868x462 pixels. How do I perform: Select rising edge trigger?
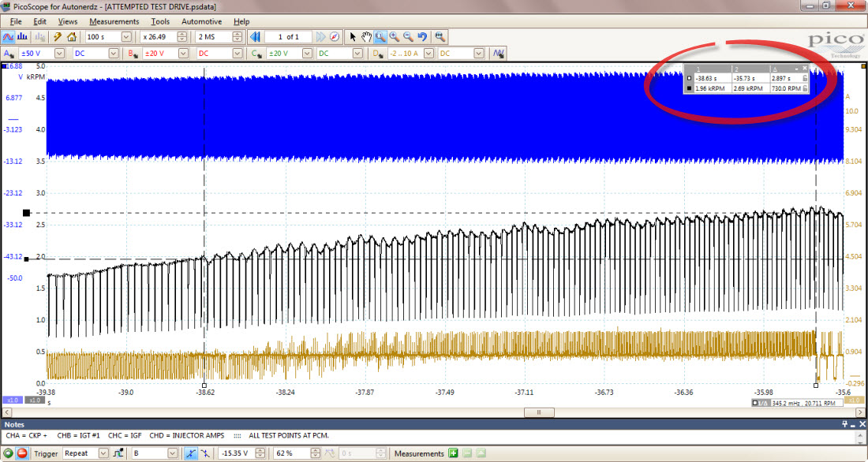190,453
